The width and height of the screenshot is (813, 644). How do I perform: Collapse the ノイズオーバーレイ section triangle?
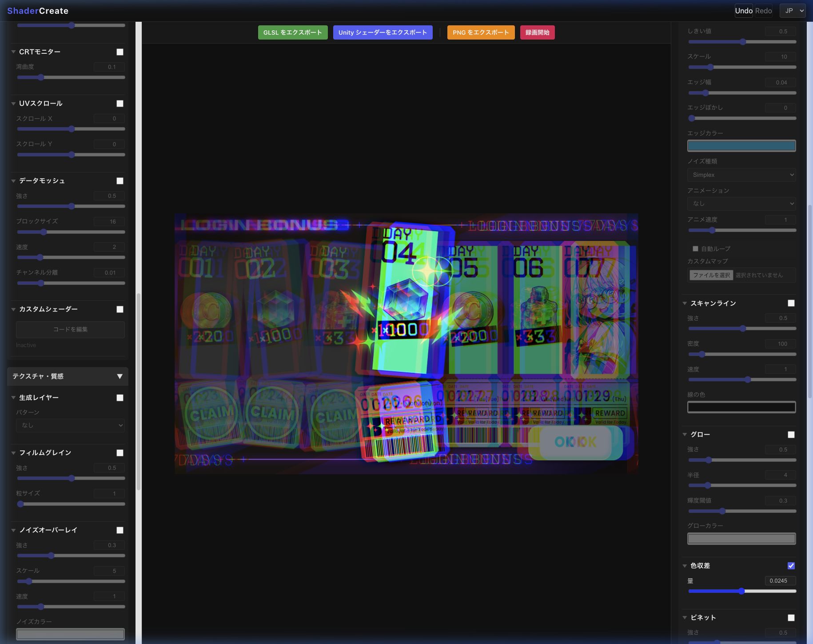13,530
